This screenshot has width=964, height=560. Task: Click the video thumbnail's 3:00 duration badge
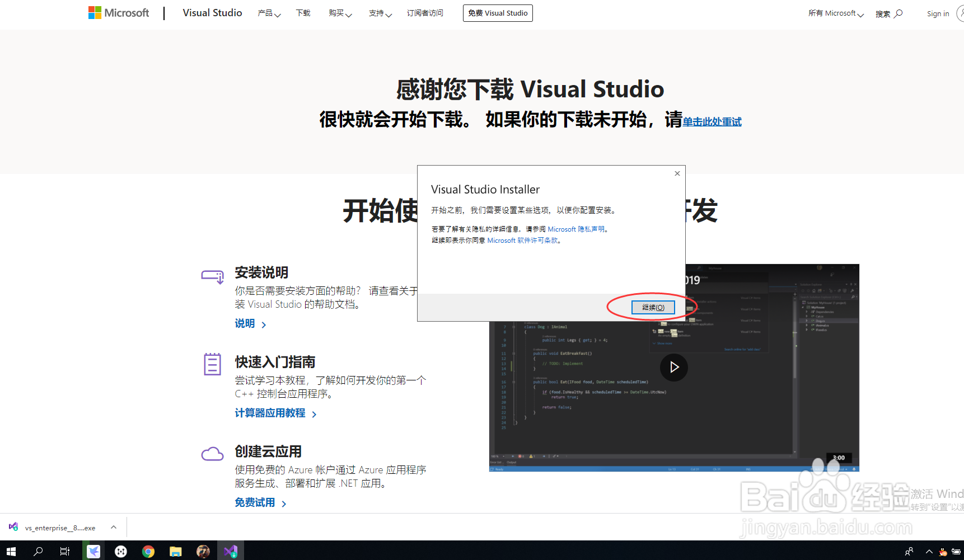click(839, 458)
